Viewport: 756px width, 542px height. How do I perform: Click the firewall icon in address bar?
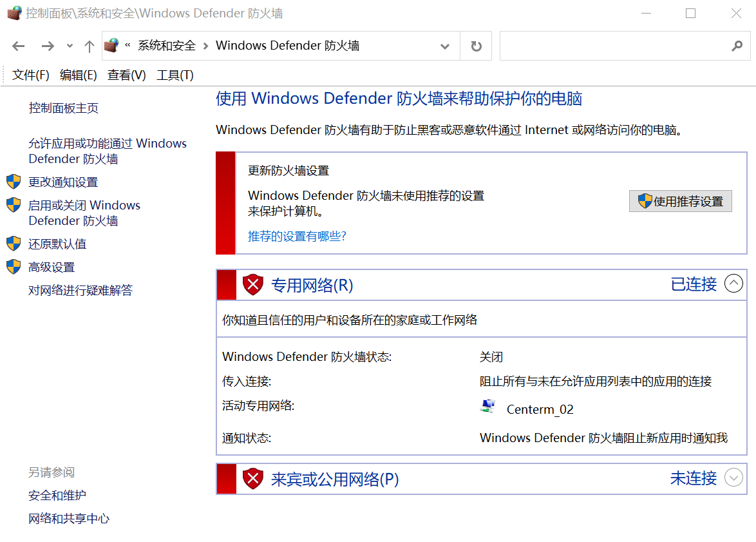click(111, 45)
